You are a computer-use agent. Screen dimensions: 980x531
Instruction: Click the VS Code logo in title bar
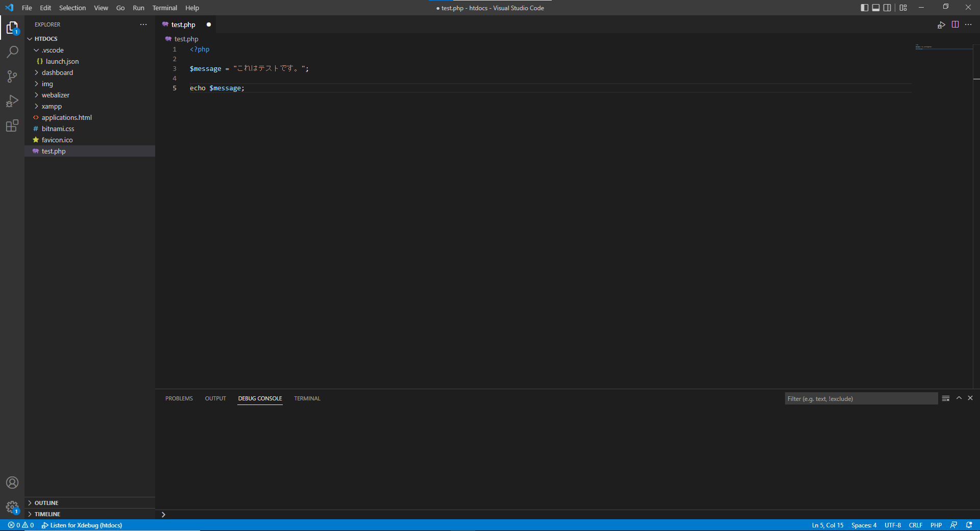[x=9, y=8]
